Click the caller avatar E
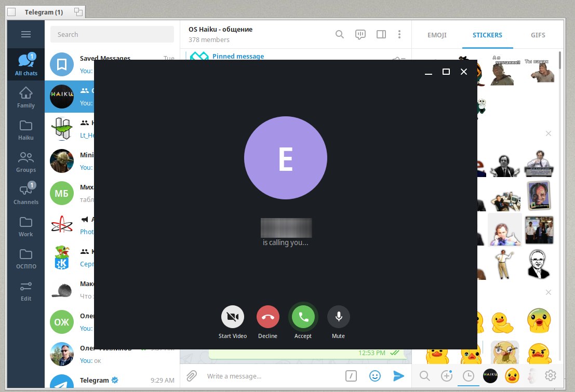The height and width of the screenshot is (392, 575). (285, 158)
